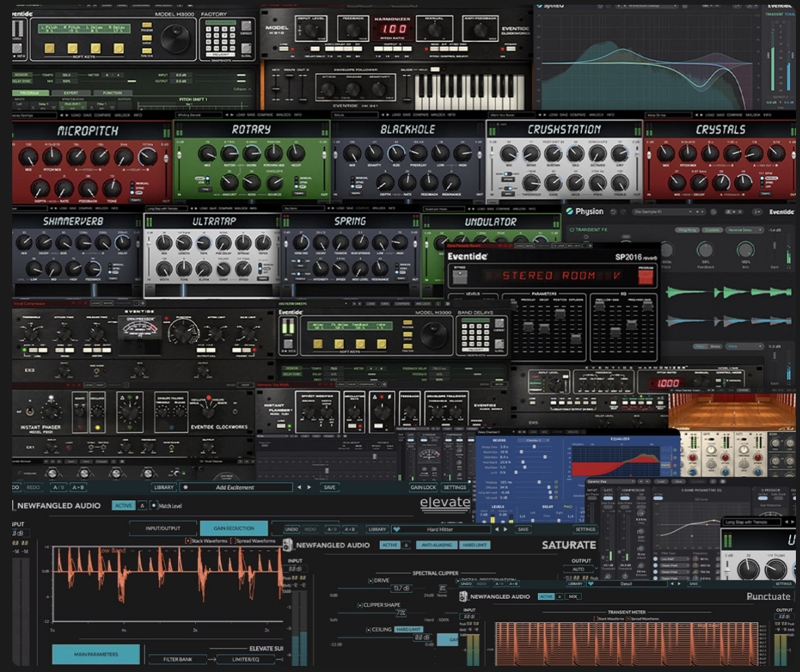Viewport: 800px width, 672px height.
Task: Go to the next preset in the Elevate toolbar
Action: pos(309,487)
